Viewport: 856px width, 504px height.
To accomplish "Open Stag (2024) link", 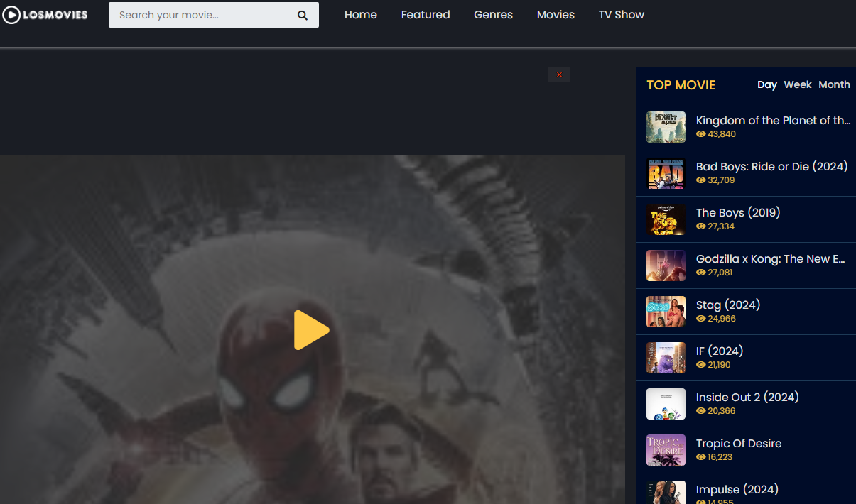I will pos(728,305).
